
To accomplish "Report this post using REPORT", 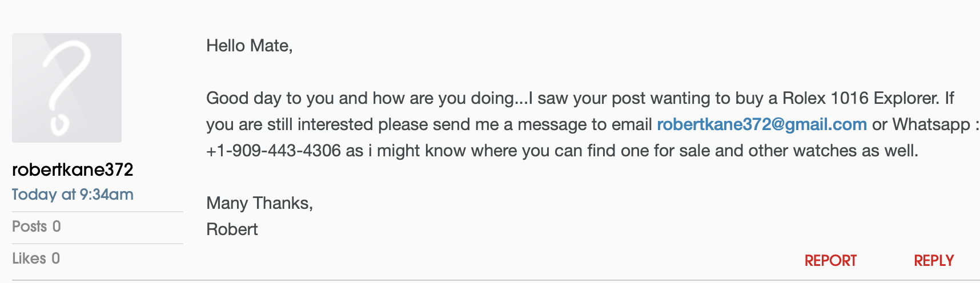I will 830,261.
